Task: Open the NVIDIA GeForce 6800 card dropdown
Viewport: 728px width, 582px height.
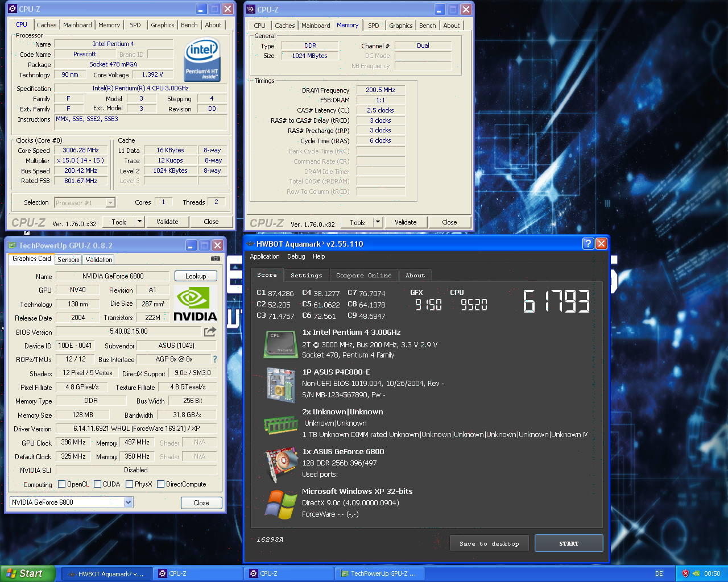Action: (x=128, y=502)
